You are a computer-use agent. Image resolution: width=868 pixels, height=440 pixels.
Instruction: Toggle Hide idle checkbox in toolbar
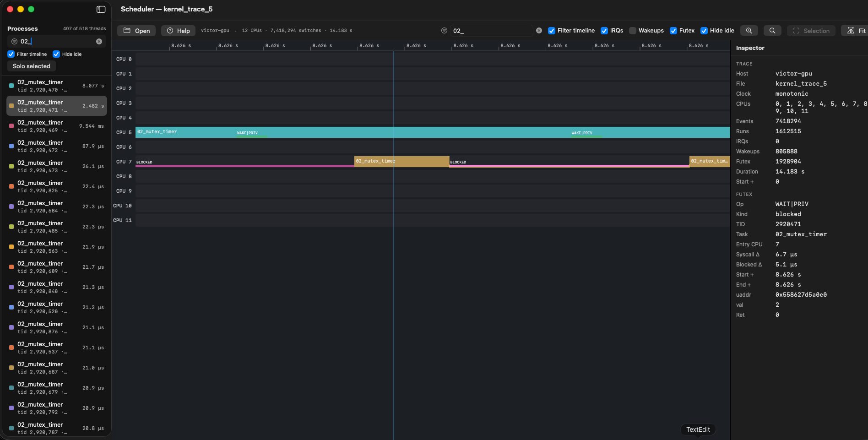tap(704, 31)
